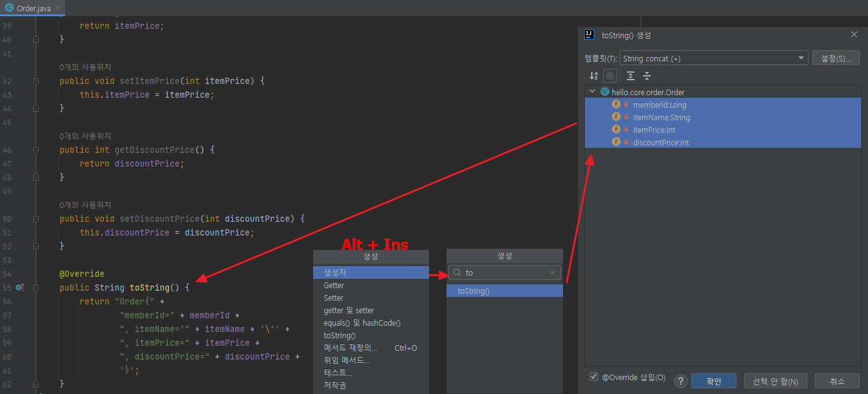
Task: Toggle the @Override 삽입(O) checkbox
Action: click(x=594, y=377)
